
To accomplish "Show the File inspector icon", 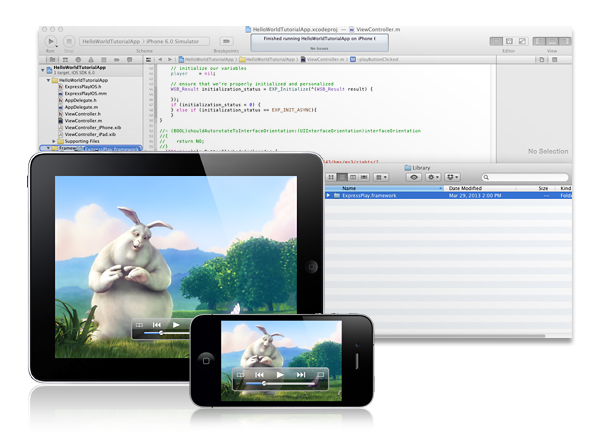I will tap(542, 60).
